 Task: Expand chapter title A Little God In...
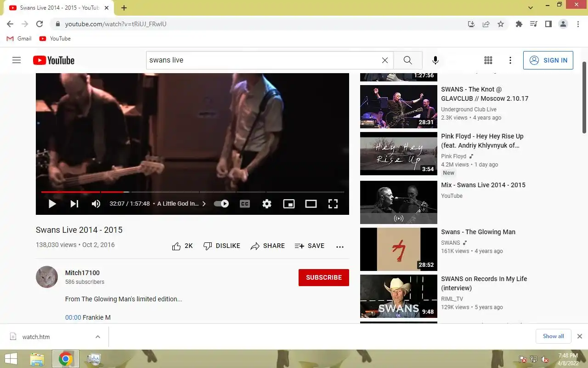pos(181,204)
